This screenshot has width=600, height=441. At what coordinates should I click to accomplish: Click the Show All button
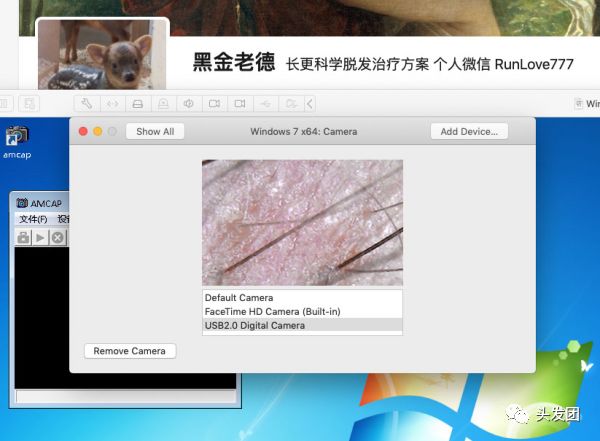(155, 131)
